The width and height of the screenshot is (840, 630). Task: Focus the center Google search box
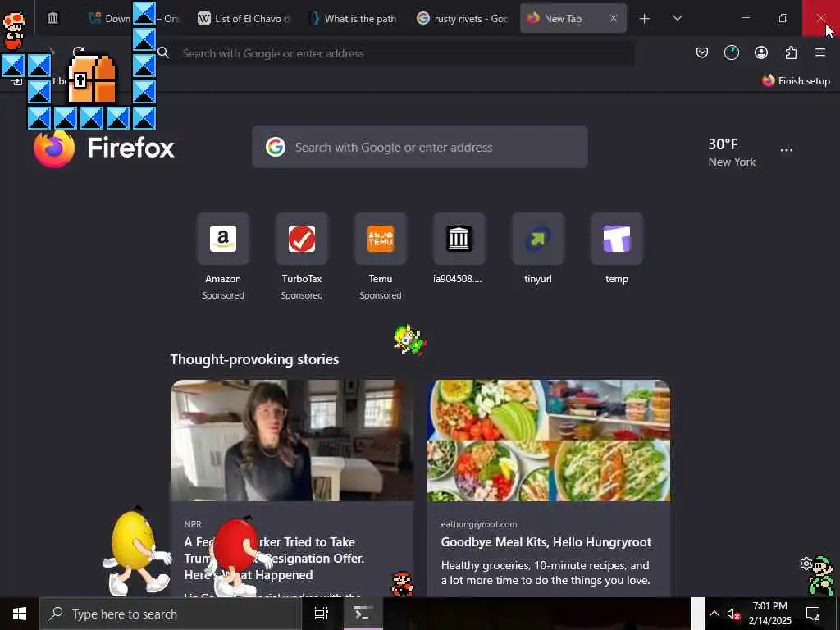pyautogui.click(x=419, y=148)
